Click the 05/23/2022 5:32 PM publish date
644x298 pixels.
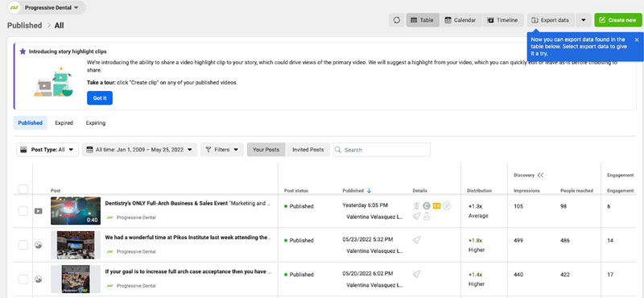tap(368, 239)
